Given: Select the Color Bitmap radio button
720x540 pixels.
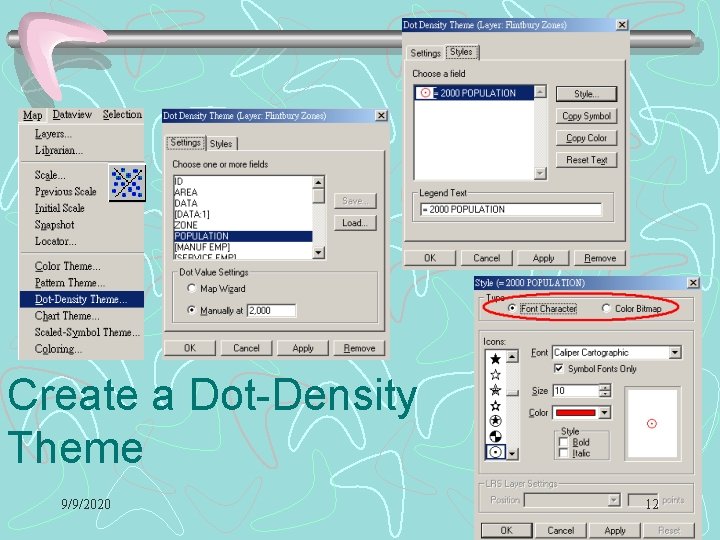Looking at the screenshot, I should pos(606,308).
